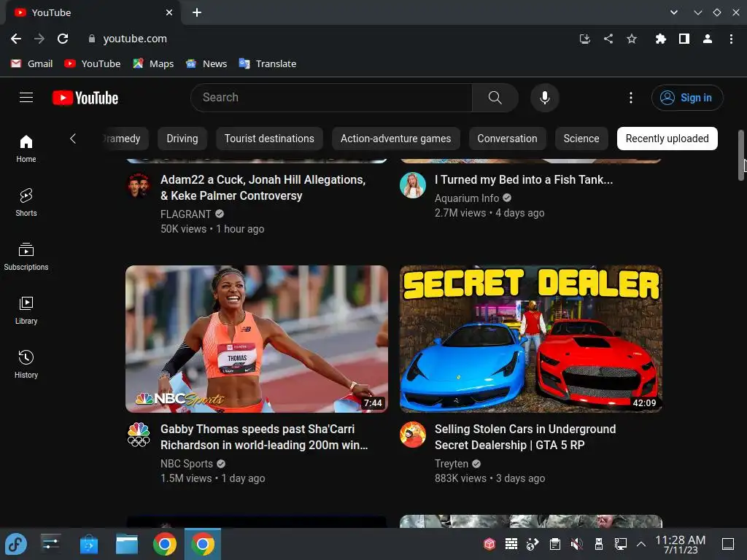Open the Gabby Thomas video thumbnail
The image size is (747, 560).
tap(257, 338)
